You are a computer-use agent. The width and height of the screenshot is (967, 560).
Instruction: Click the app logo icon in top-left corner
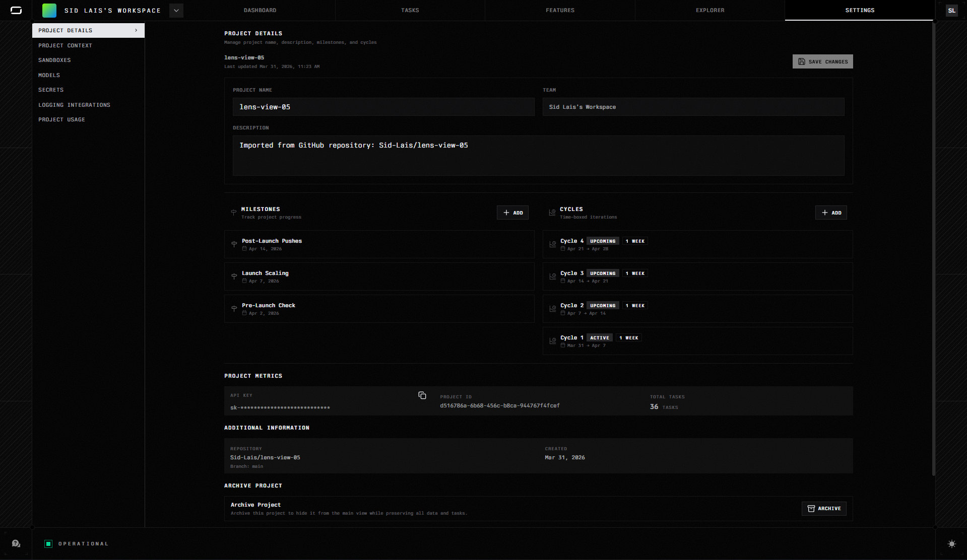(x=16, y=10)
